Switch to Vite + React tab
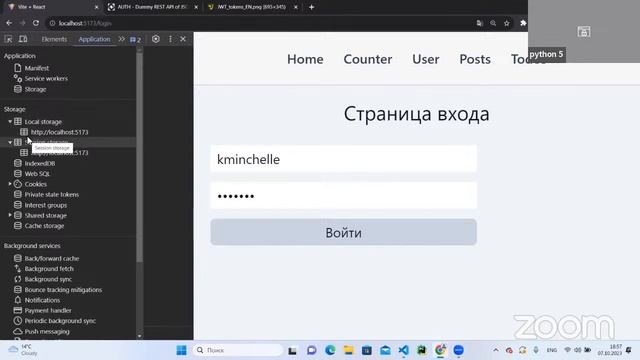 [52, 7]
